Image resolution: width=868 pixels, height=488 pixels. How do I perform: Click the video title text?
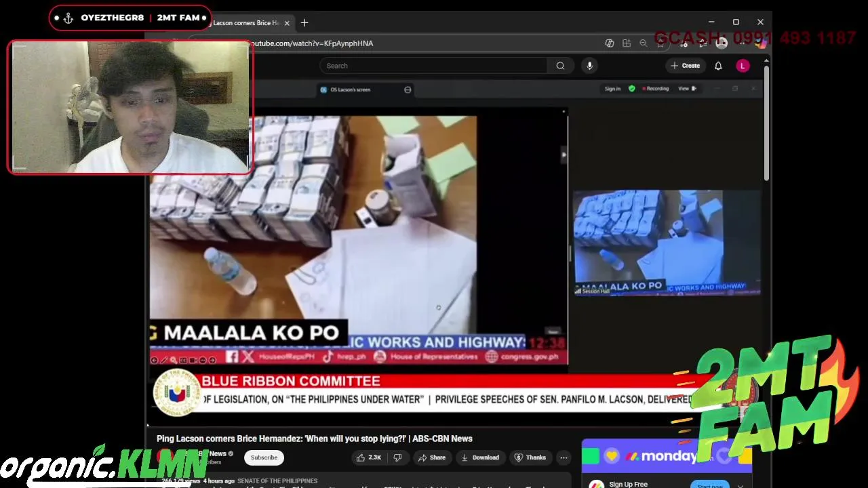click(315, 439)
